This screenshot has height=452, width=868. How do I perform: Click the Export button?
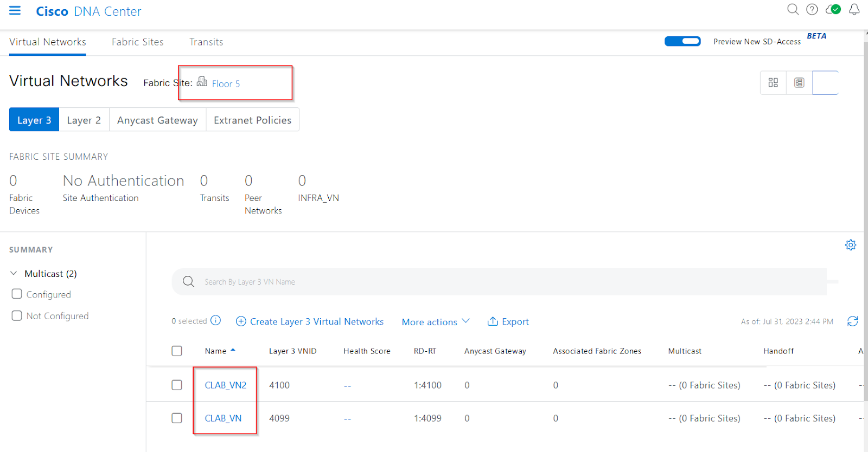coord(508,321)
